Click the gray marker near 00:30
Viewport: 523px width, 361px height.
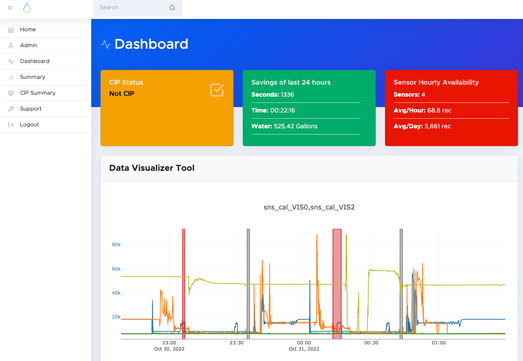[x=401, y=284]
